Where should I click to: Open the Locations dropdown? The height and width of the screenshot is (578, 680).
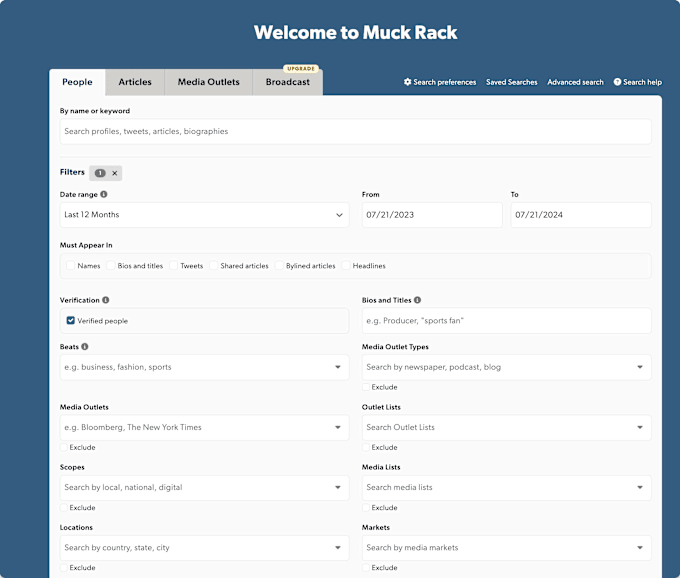click(204, 548)
